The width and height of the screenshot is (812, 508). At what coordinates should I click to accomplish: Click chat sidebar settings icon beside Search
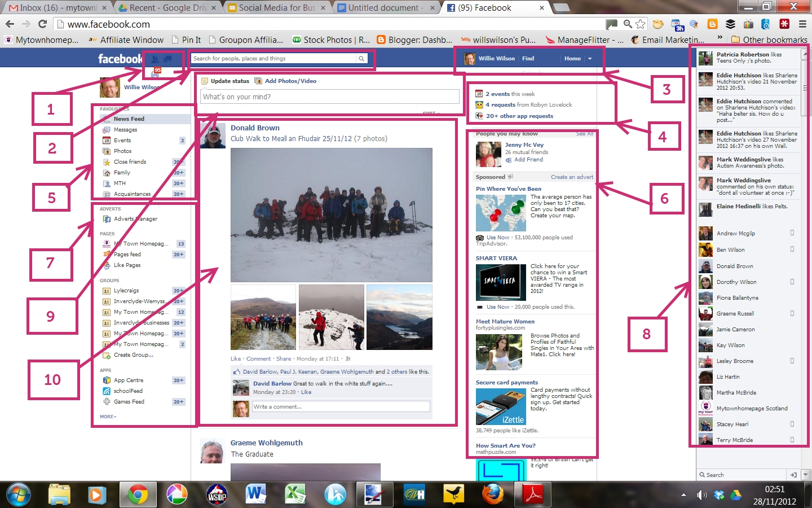tap(793, 475)
